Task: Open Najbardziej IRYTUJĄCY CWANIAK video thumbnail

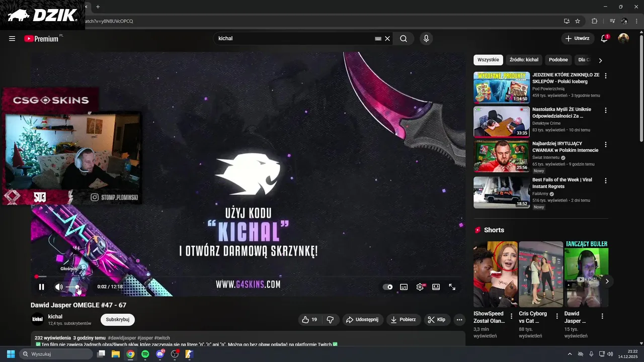Action: (x=502, y=156)
